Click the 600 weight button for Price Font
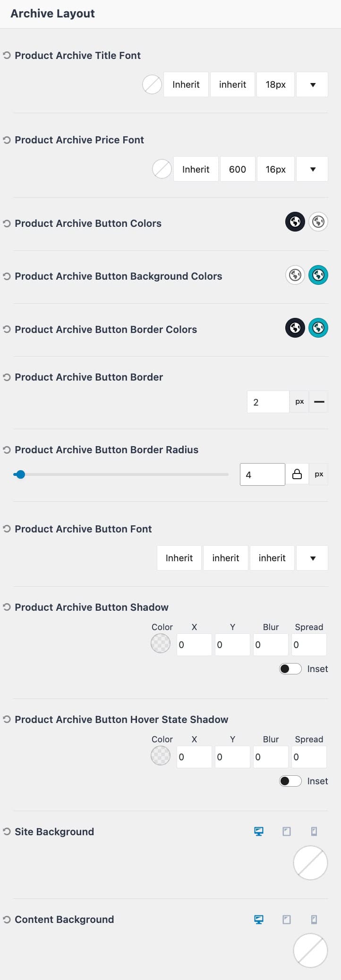 (x=238, y=169)
